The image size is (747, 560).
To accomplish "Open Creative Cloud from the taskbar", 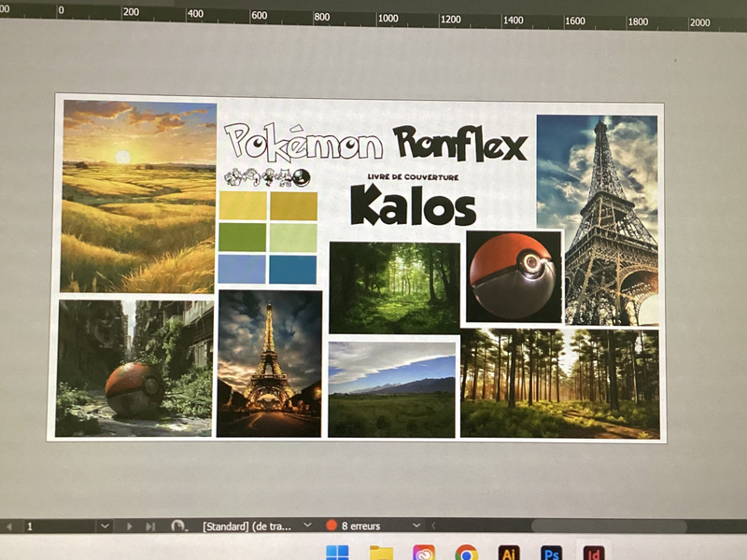I will (x=424, y=553).
